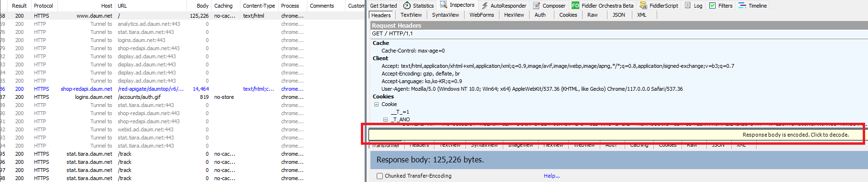Select the request JSON tab

click(618, 15)
